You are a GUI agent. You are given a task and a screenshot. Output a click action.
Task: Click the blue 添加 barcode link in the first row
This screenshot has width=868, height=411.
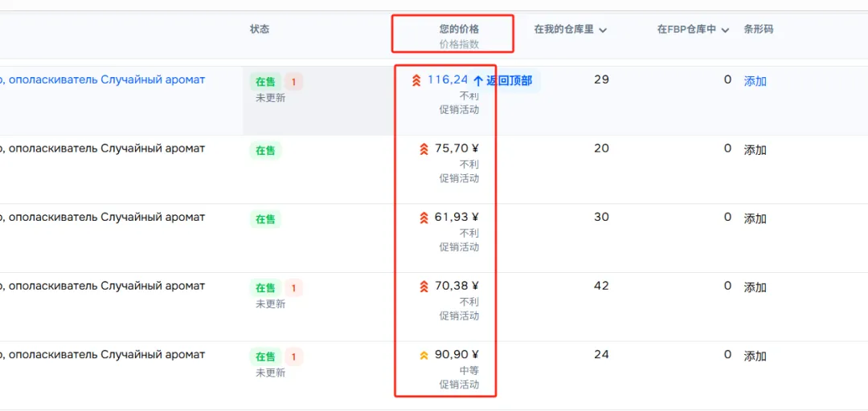point(755,81)
